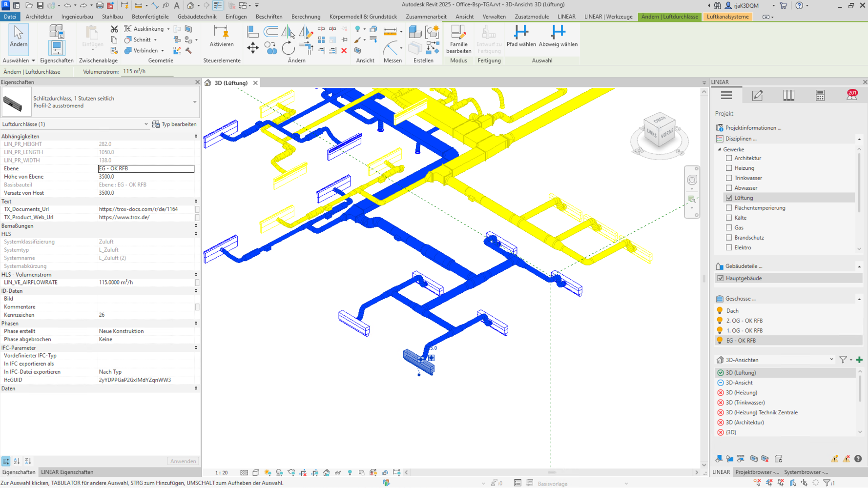Open the type selector dropdown for Schlitzdurchlass
868x488 pixels.
[x=194, y=102]
